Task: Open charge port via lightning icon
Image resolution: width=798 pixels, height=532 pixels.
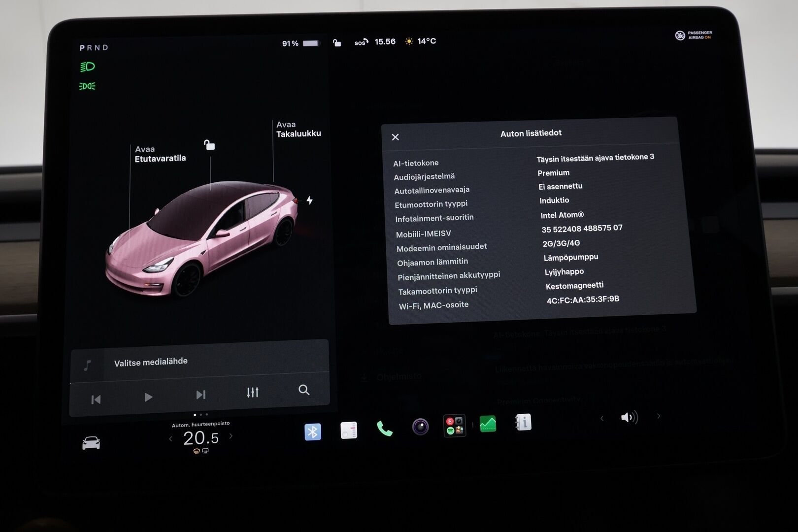Action: (x=309, y=200)
